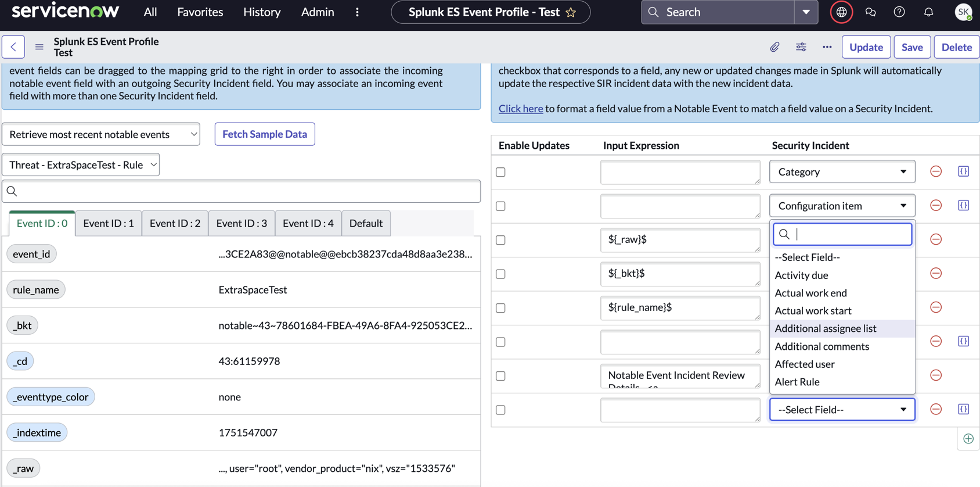Open the Category security incident dropdown
980x487 pixels.
point(842,171)
